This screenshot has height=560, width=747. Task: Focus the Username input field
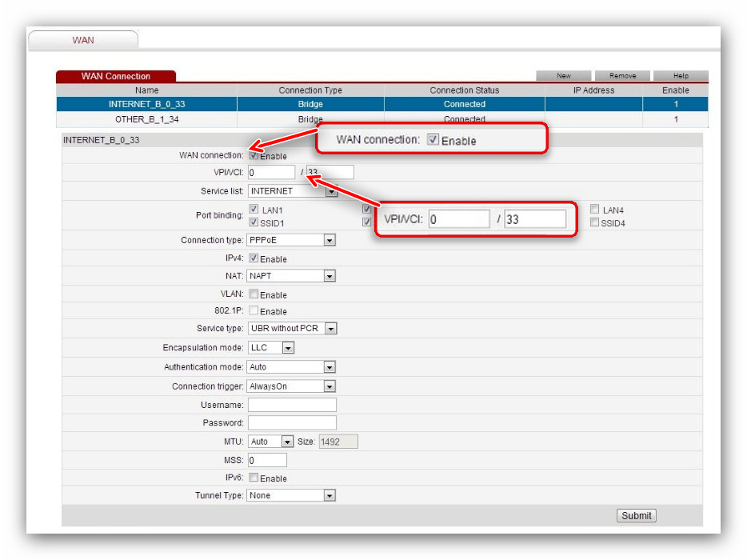292,405
